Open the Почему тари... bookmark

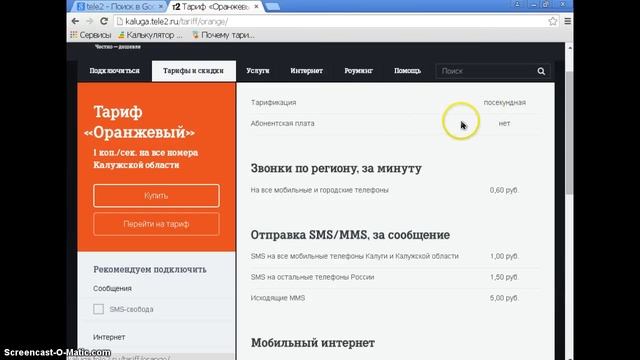[223, 35]
